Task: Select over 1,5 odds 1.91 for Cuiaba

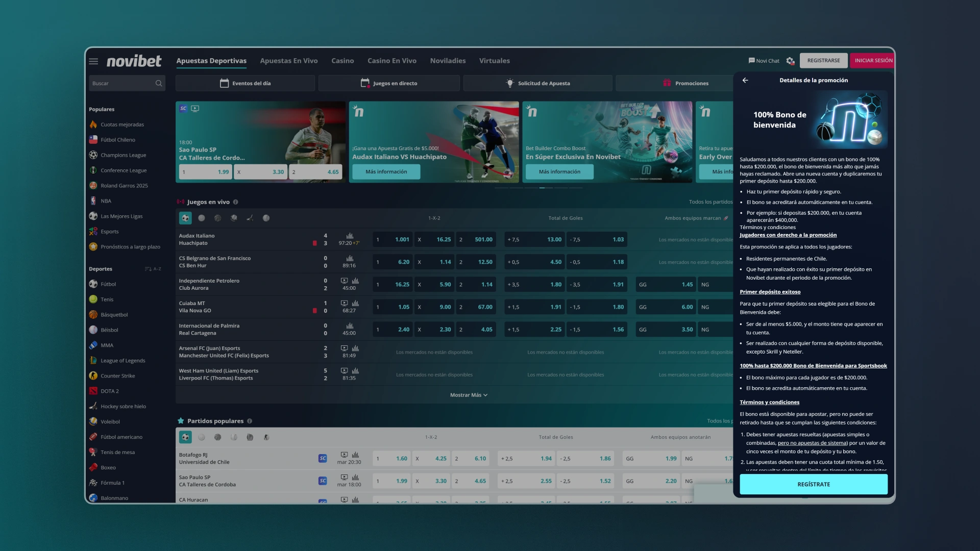Action: 534,307
